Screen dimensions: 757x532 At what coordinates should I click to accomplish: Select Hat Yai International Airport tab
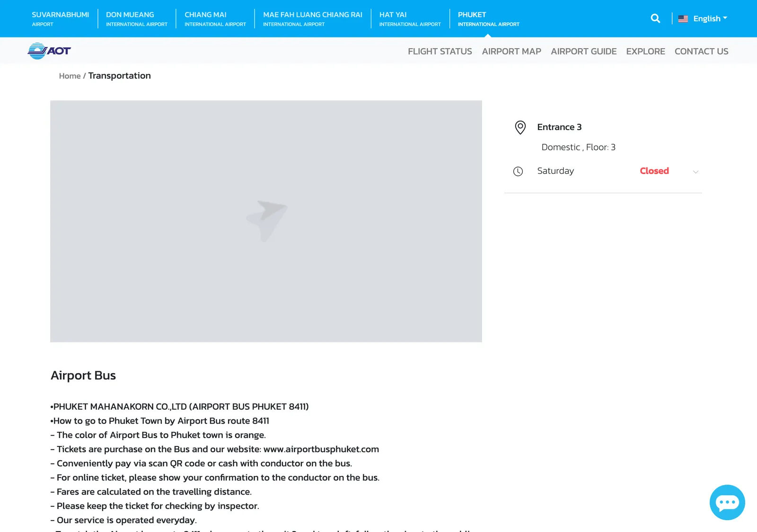[x=410, y=18]
